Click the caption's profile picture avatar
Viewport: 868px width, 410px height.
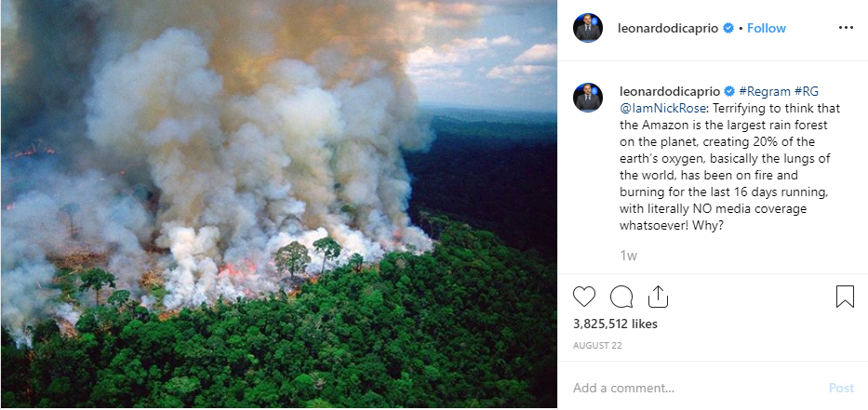click(588, 98)
